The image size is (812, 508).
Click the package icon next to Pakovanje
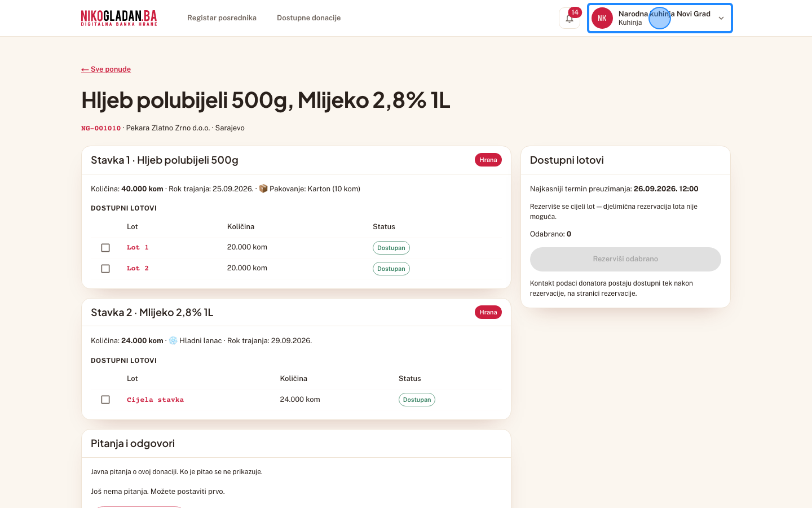(263, 189)
